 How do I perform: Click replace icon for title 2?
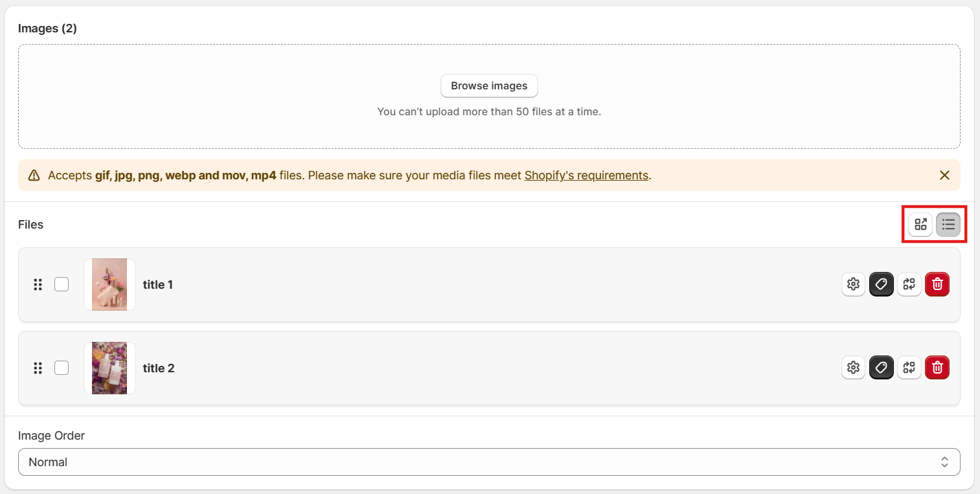click(x=909, y=368)
